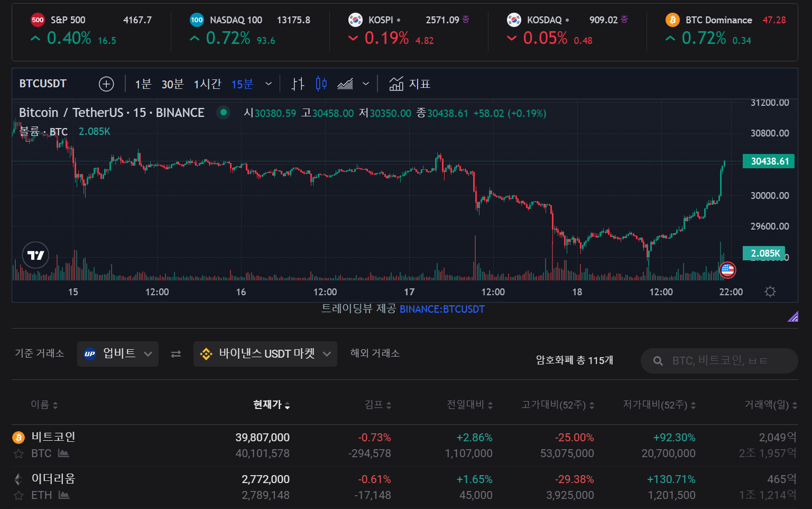Click the 비트코인 name in table
Screen dimensions: 812x509
pos(53,437)
